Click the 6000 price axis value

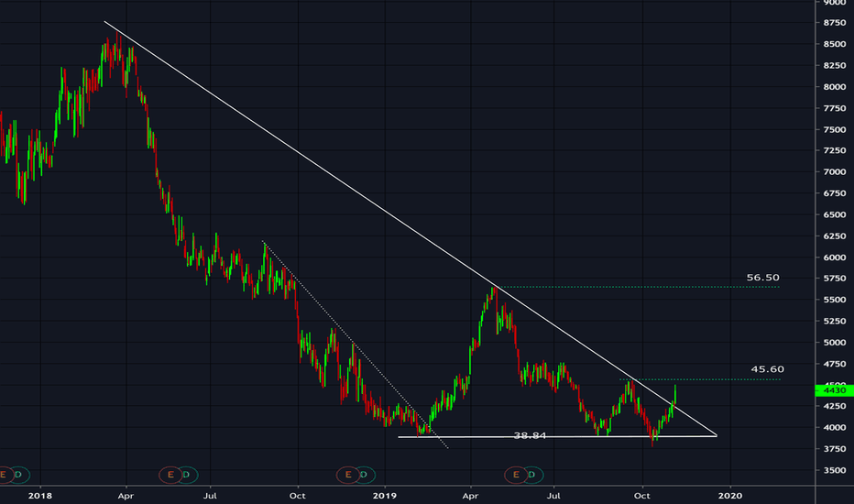click(x=835, y=257)
